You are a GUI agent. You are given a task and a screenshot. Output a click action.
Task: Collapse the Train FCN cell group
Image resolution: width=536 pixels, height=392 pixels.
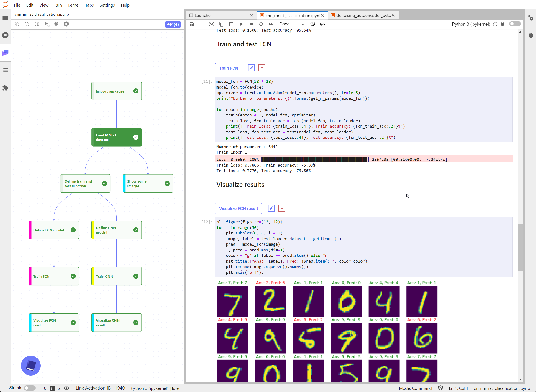pos(262,68)
